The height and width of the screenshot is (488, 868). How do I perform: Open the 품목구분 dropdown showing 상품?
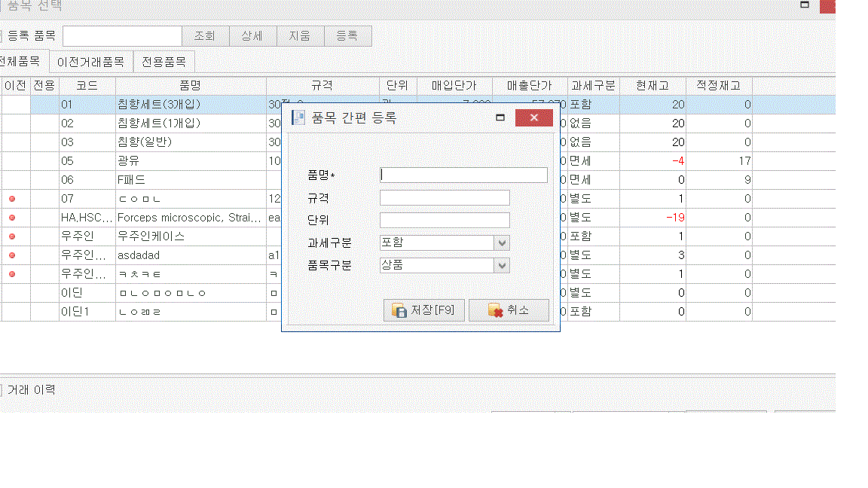point(502,266)
